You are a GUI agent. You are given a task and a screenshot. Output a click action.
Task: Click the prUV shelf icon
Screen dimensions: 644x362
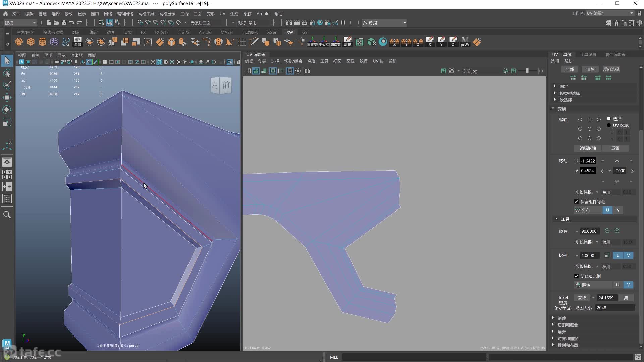(x=465, y=42)
